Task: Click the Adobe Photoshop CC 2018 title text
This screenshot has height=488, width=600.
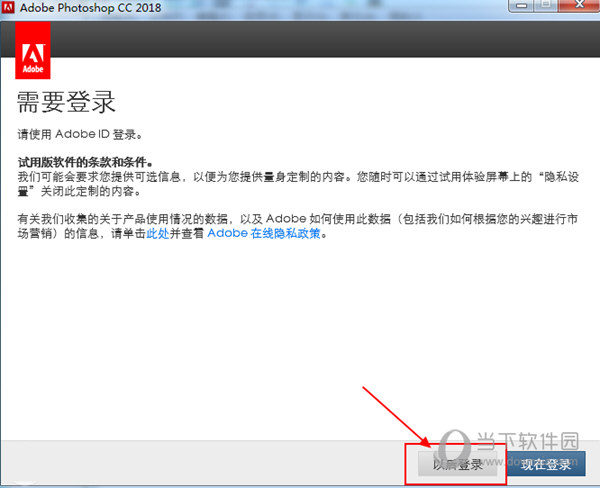Action: pos(90,8)
